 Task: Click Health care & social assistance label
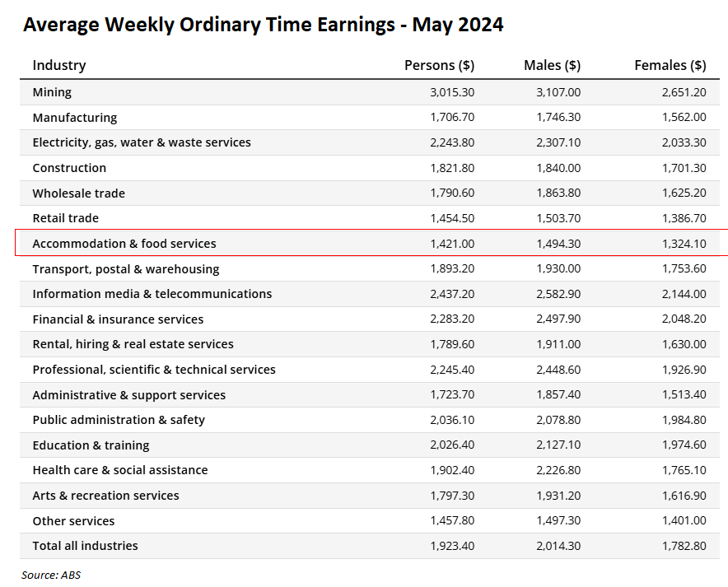coord(120,470)
